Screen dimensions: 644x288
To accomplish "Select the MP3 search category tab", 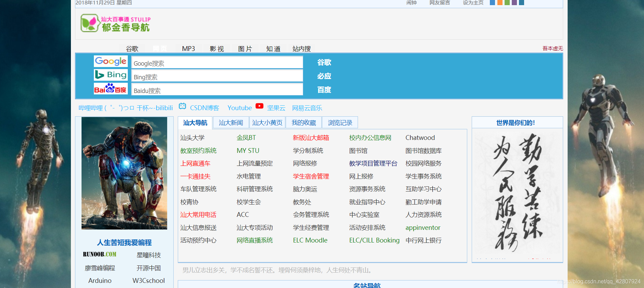I will 188,49.
